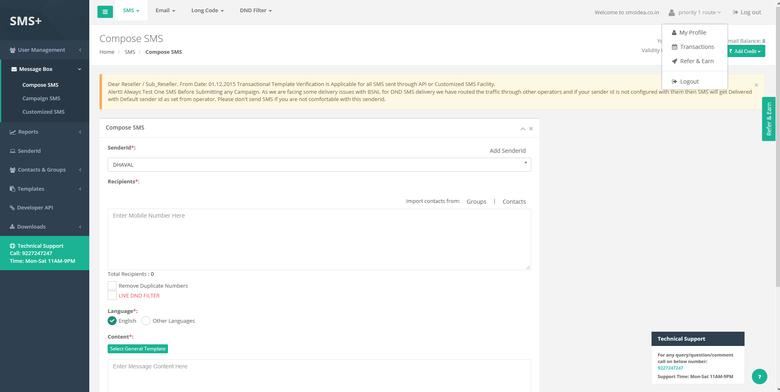
Task: Select My Profile from the user menu
Action: tap(694, 32)
